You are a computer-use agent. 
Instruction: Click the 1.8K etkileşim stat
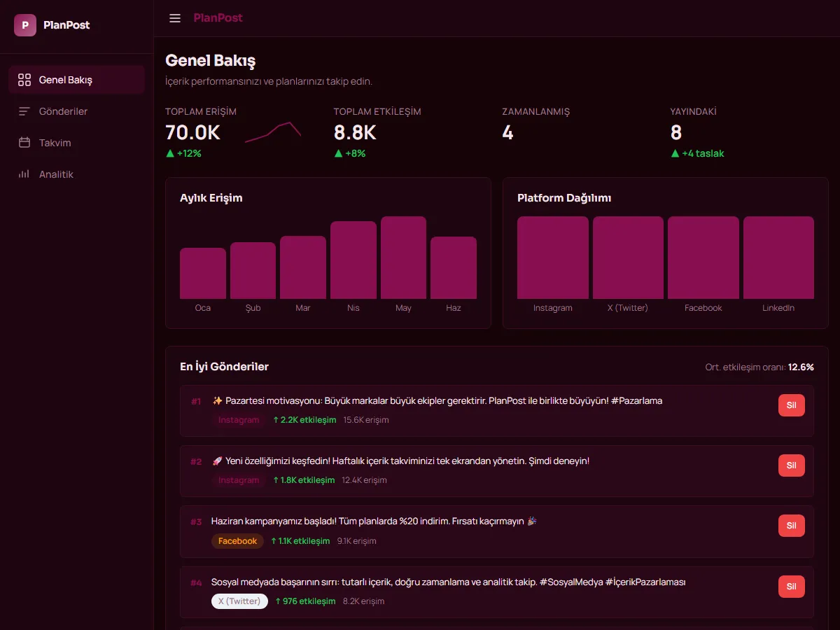(x=304, y=480)
